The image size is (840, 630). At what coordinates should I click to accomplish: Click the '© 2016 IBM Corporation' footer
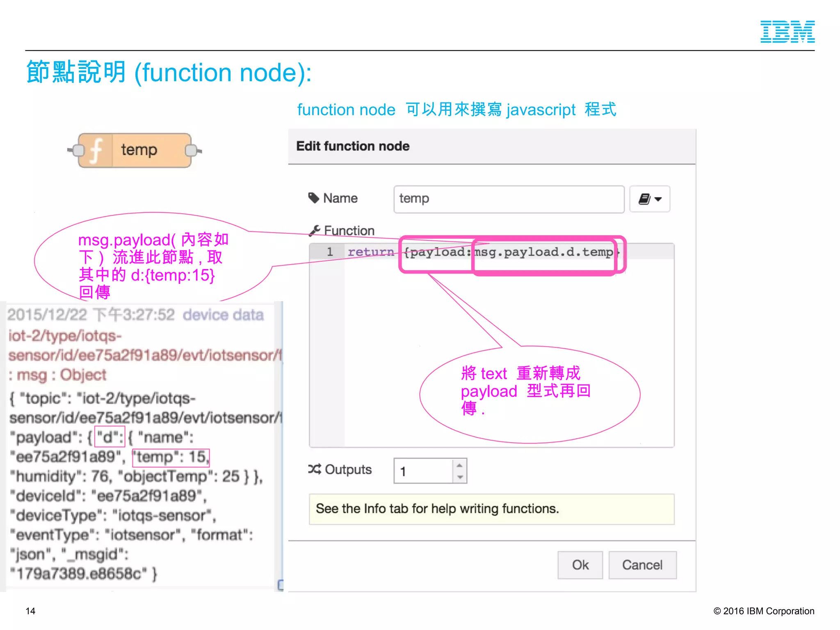click(x=764, y=611)
